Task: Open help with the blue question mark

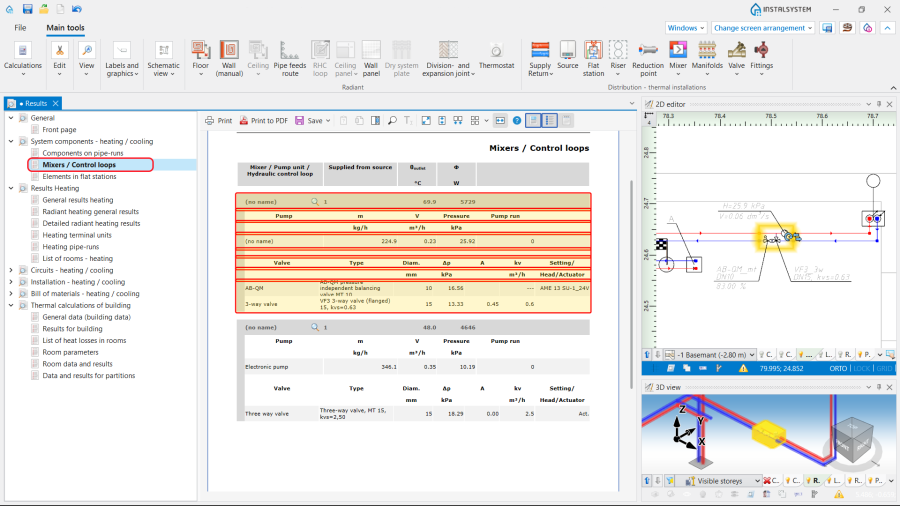Action: [517, 120]
